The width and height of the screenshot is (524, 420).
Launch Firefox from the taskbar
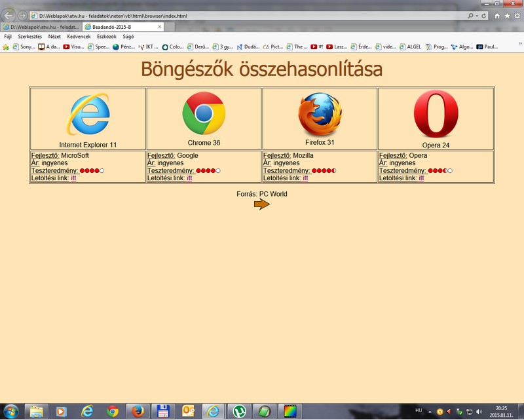pyautogui.click(x=138, y=411)
